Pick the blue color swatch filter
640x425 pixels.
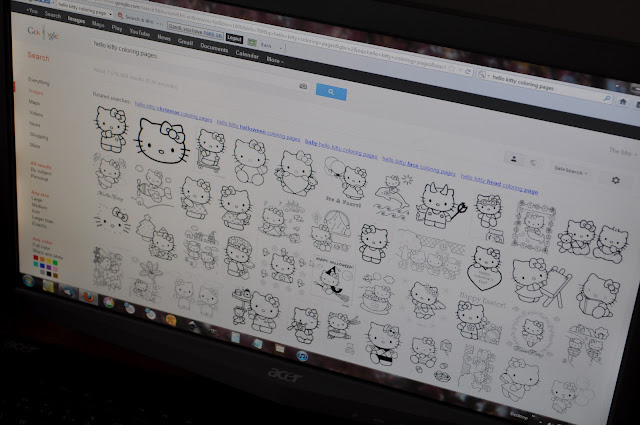tap(42, 266)
